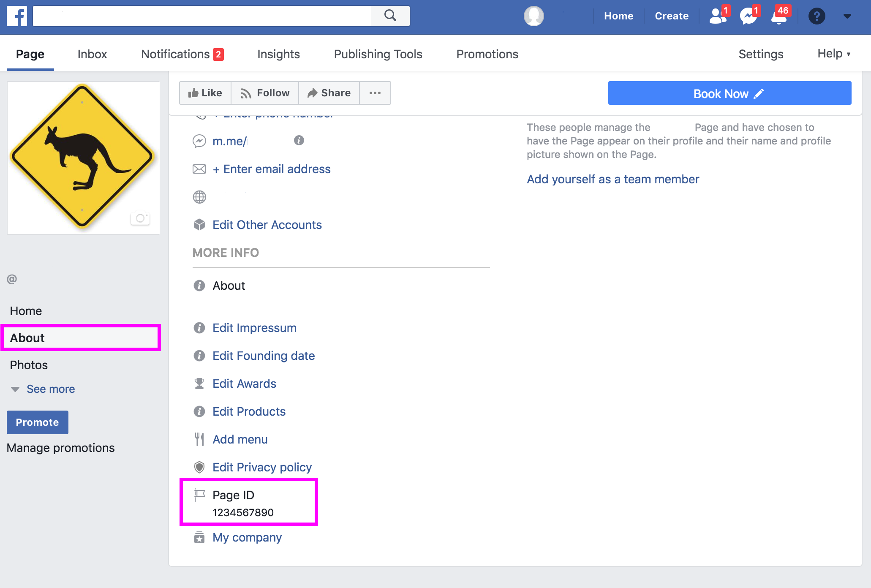871x588 pixels.
Task: Click Edit Awards link
Action: (x=244, y=384)
